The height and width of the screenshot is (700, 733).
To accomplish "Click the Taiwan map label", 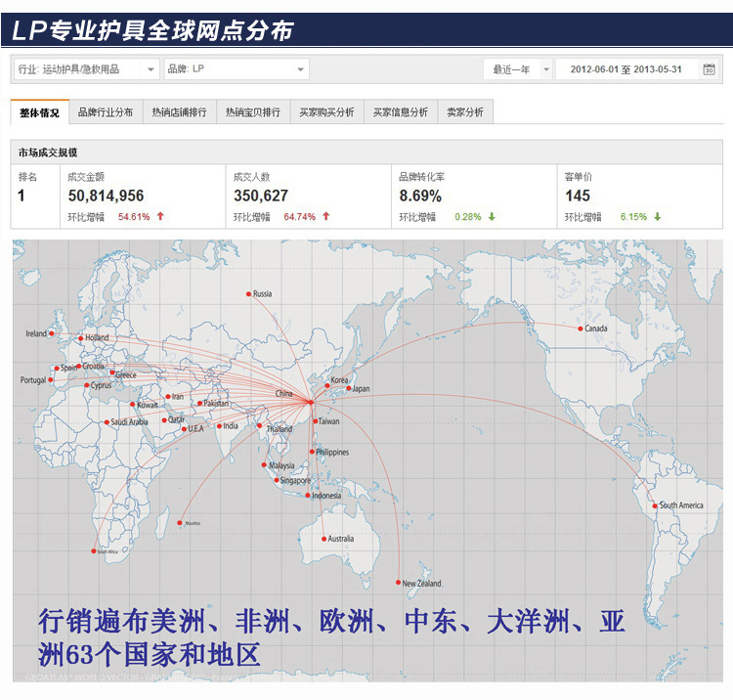I will click(329, 421).
